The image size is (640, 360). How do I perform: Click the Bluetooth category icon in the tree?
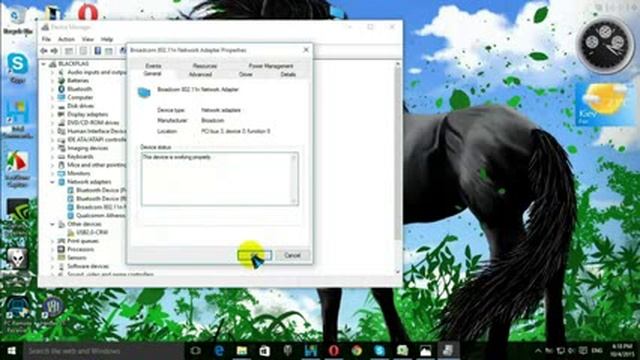point(61,89)
